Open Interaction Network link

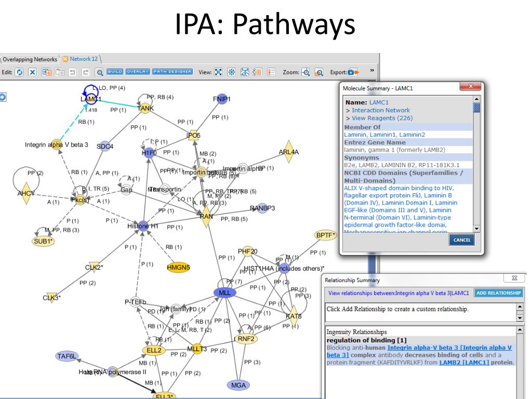(x=381, y=110)
